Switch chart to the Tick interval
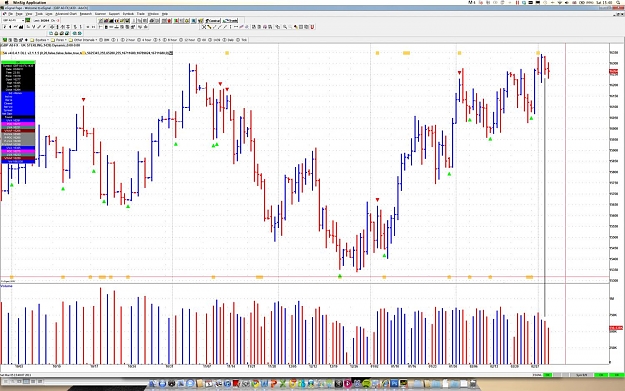 pyautogui.click(x=242, y=40)
